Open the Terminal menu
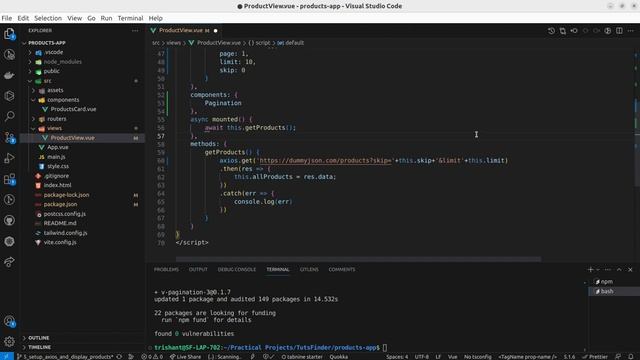Viewport: 640px width, 360px height. click(130, 18)
